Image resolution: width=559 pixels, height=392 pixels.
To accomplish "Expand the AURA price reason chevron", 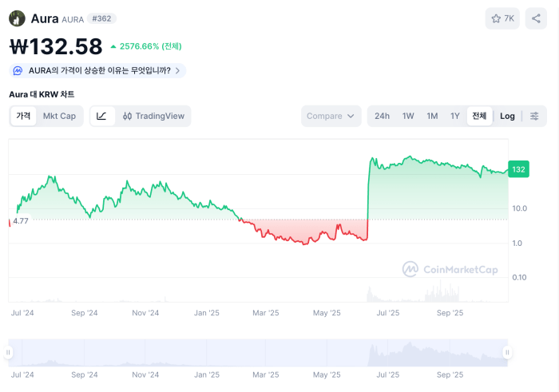I will click(177, 70).
